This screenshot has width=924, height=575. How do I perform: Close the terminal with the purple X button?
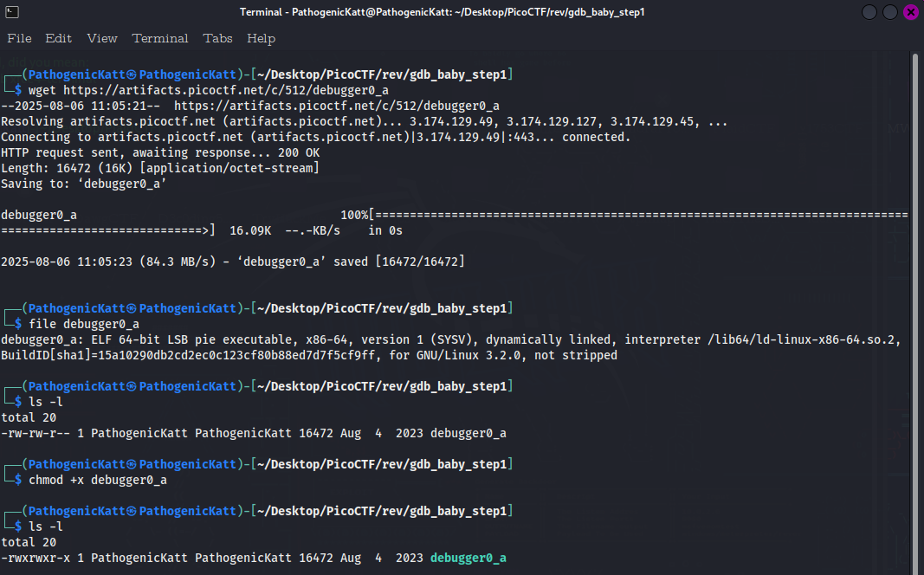click(x=910, y=12)
